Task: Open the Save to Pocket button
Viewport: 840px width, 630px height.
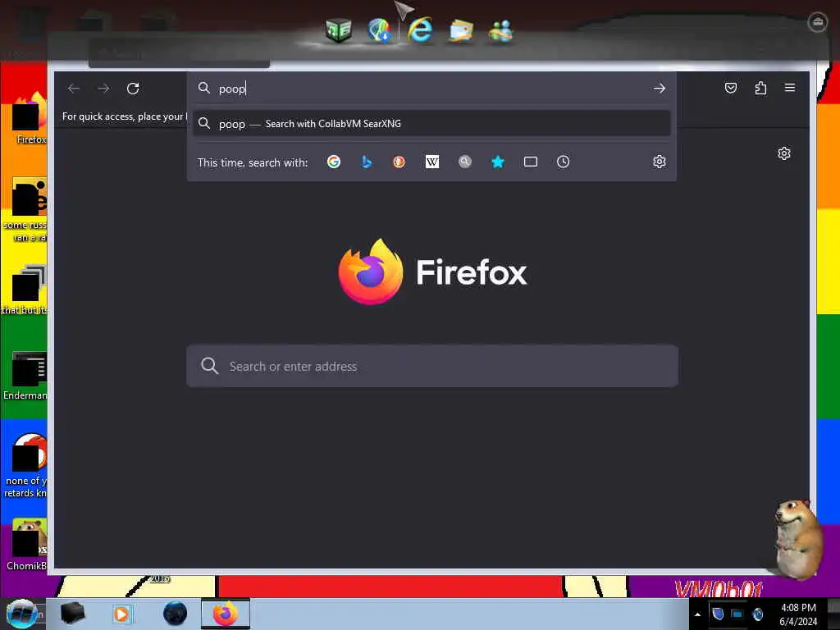Action: pyautogui.click(x=731, y=88)
